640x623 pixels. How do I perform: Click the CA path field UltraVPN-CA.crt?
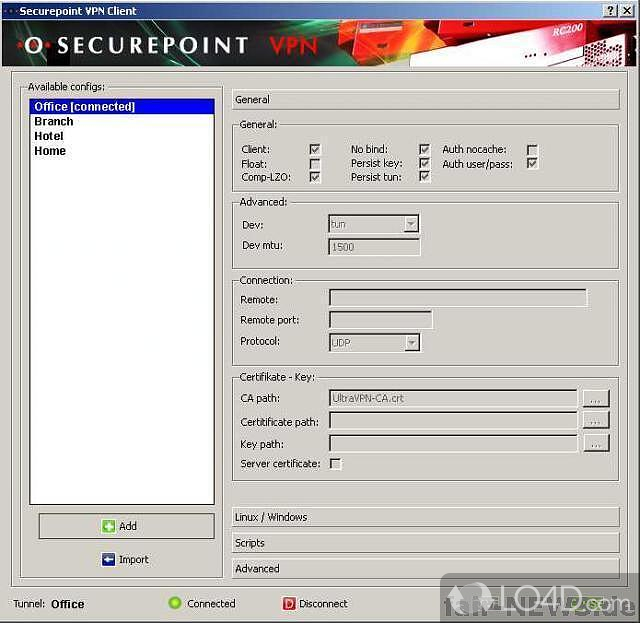pyautogui.click(x=453, y=398)
